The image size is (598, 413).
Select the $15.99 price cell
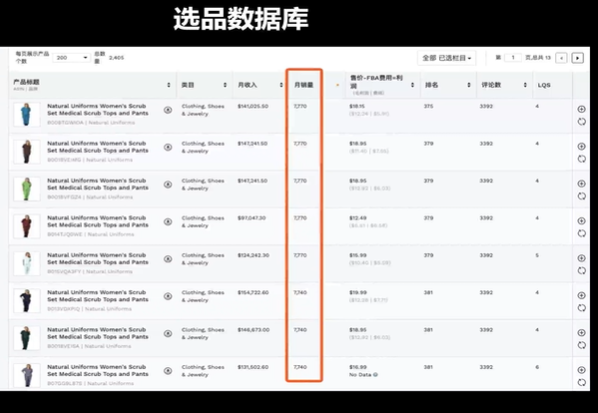358,255
